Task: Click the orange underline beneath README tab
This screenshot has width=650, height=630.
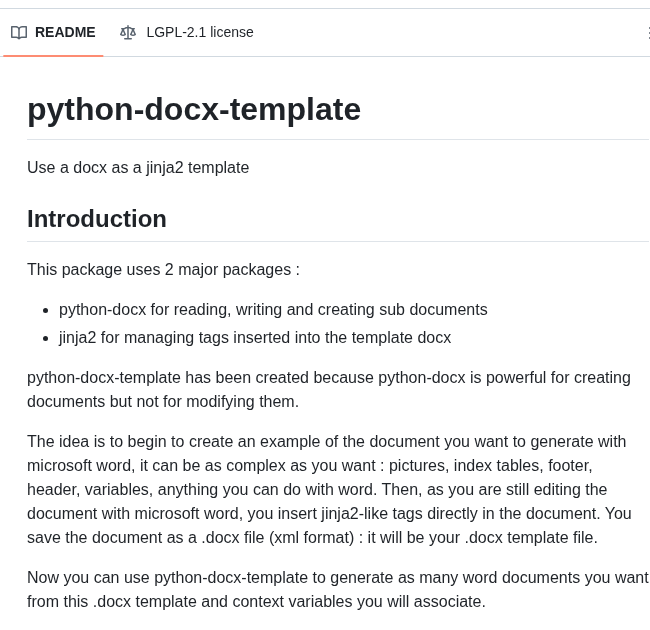Action: (54, 55)
